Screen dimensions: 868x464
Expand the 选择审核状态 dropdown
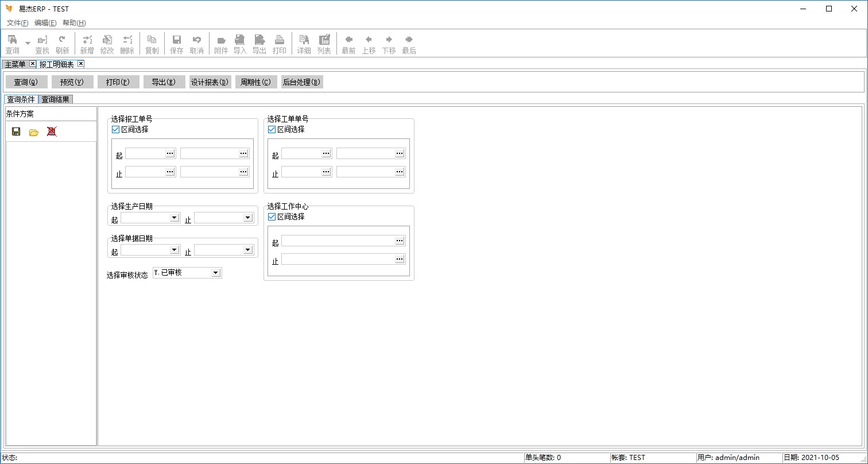[215, 273]
